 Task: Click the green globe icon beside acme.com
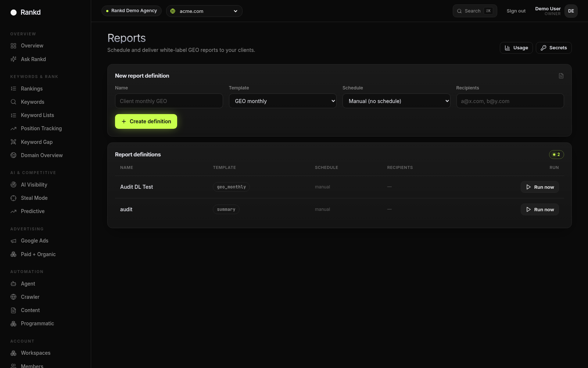(173, 11)
